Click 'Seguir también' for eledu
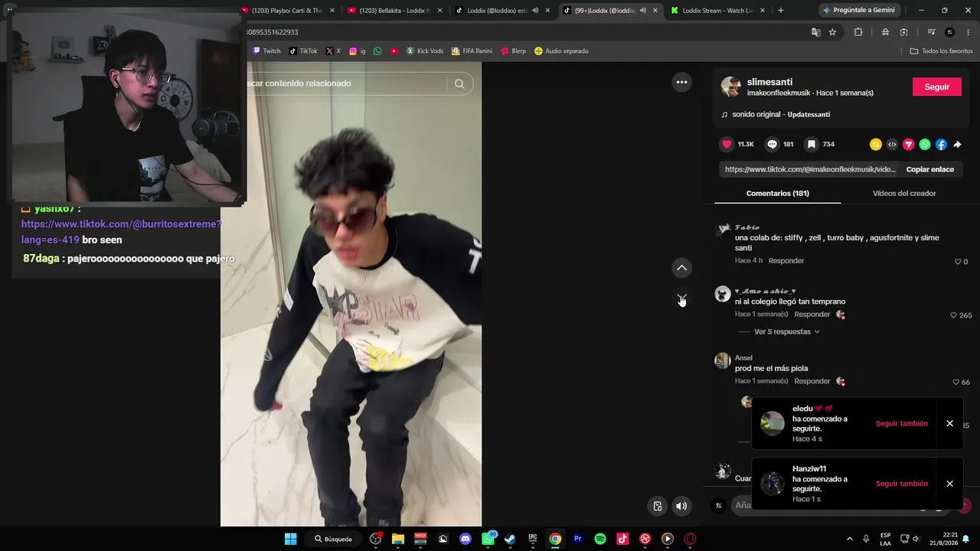Image resolution: width=980 pixels, height=551 pixels. [902, 423]
